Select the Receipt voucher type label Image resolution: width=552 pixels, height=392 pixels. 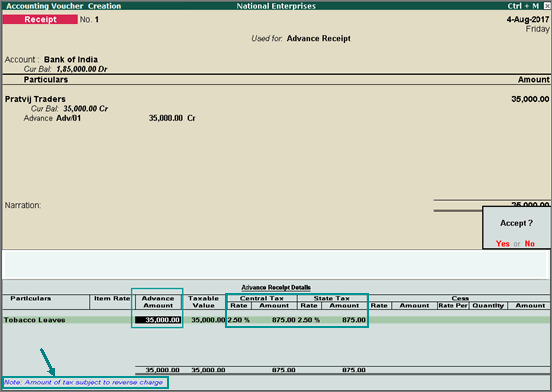click(40, 19)
